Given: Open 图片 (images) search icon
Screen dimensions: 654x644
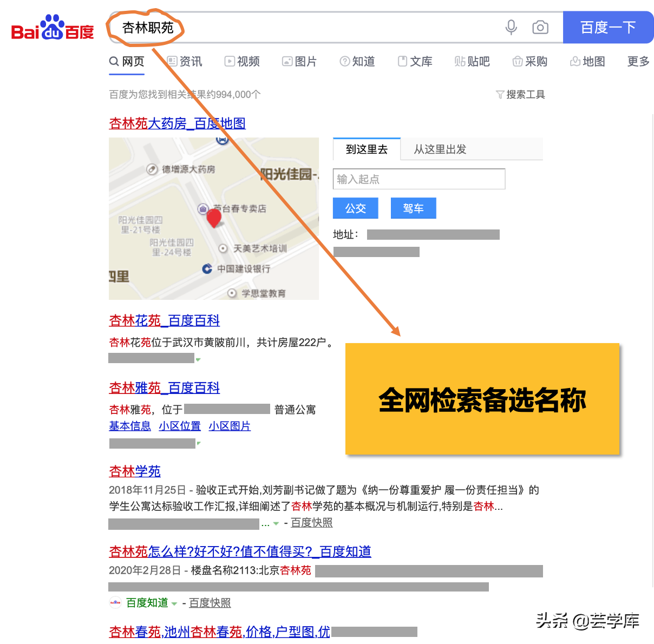Looking at the screenshot, I should pyautogui.click(x=287, y=61).
